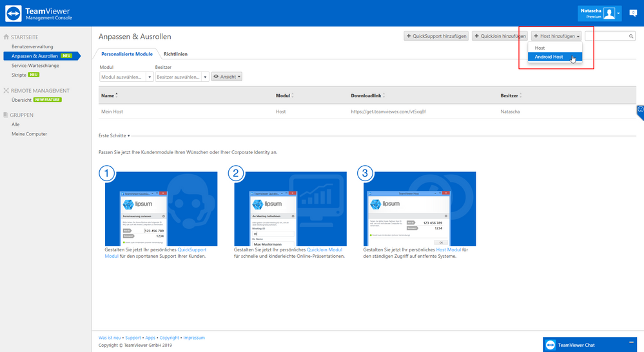Image resolution: width=644 pixels, height=352 pixels.
Task: Open the notifications chat bubble icon
Action: [x=633, y=13]
